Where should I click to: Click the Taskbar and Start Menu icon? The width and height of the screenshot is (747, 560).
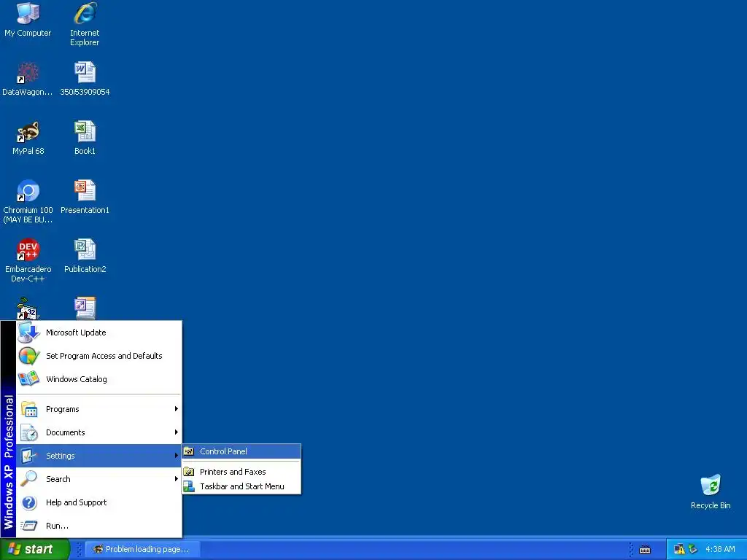[189, 486]
